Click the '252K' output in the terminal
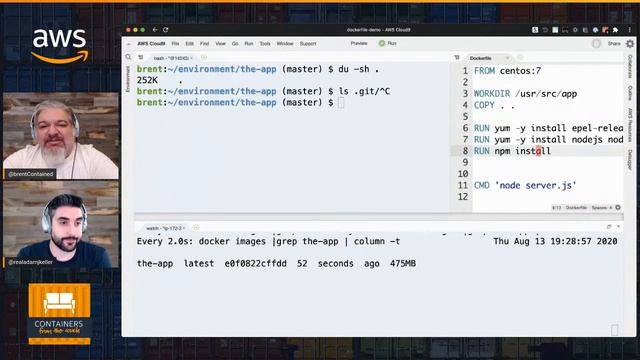 click(147, 80)
